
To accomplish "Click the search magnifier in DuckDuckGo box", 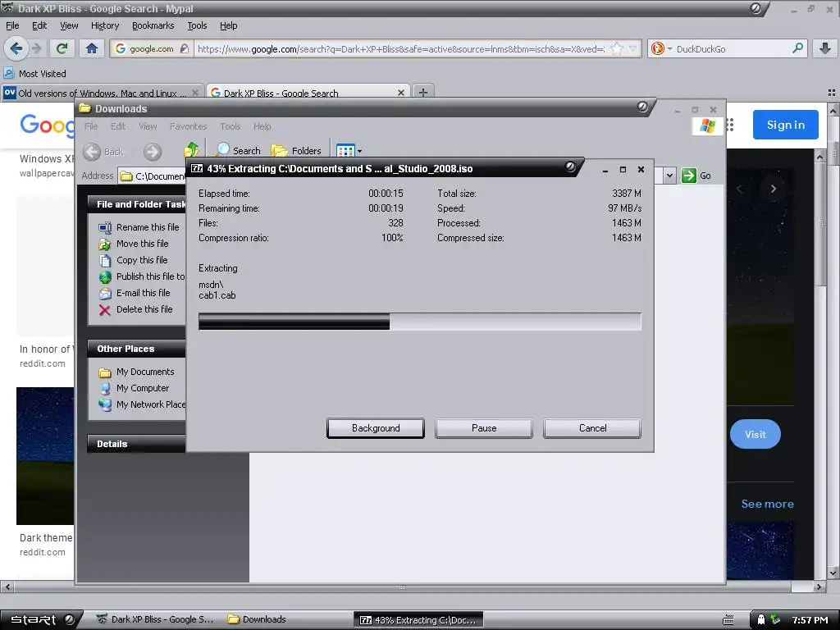I will point(797,48).
